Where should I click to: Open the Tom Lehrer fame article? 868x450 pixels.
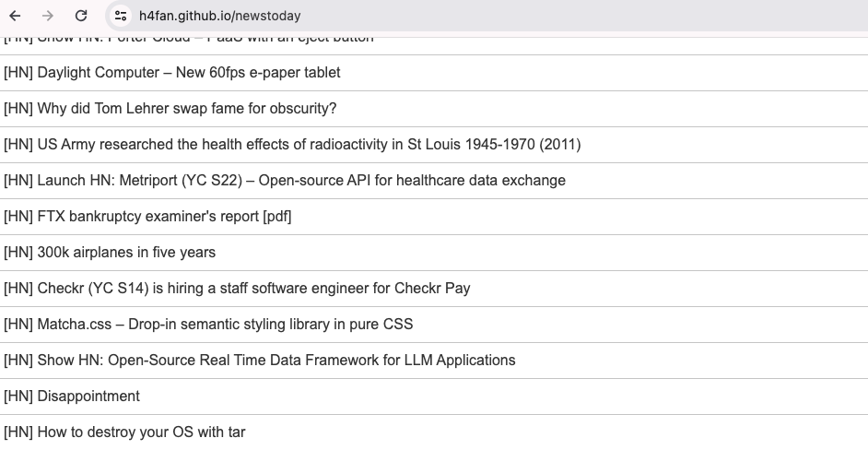(186, 108)
